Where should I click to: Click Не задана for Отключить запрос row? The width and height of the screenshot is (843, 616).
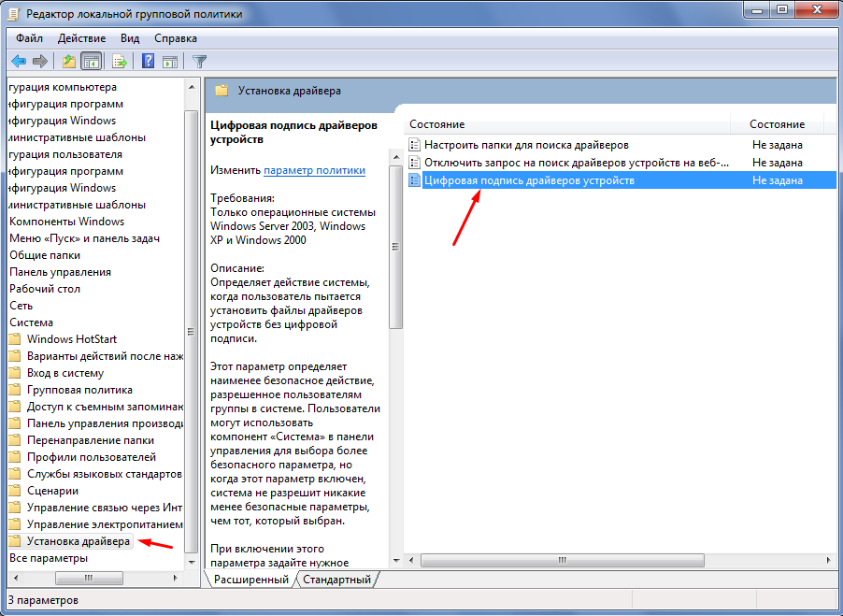pyautogui.click(x=778, y=163)
